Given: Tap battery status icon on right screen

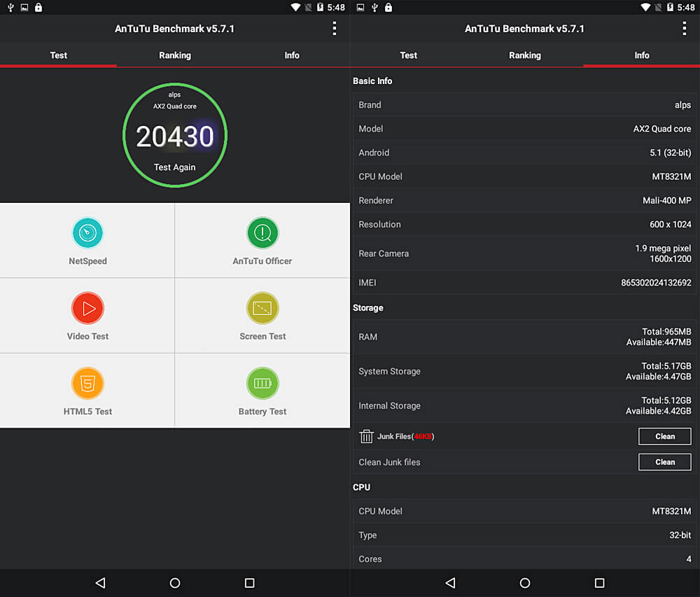Looking at the screenshot, I should coord(670,7).
